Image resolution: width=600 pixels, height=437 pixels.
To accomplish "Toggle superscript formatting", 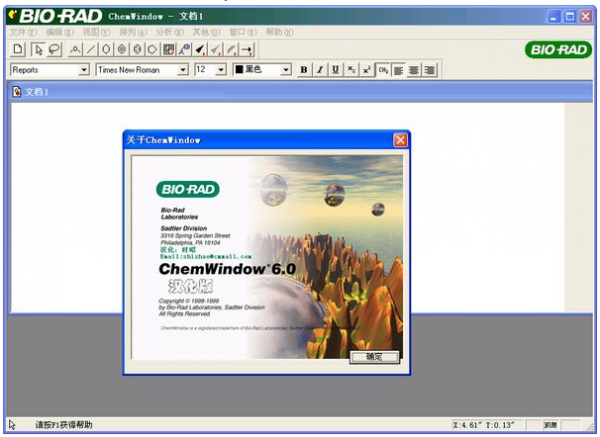I will (x=367, y=70).
